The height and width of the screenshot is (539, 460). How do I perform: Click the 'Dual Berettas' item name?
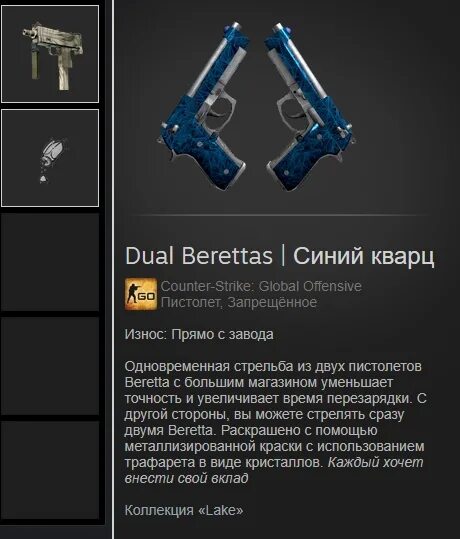point(199,256)
